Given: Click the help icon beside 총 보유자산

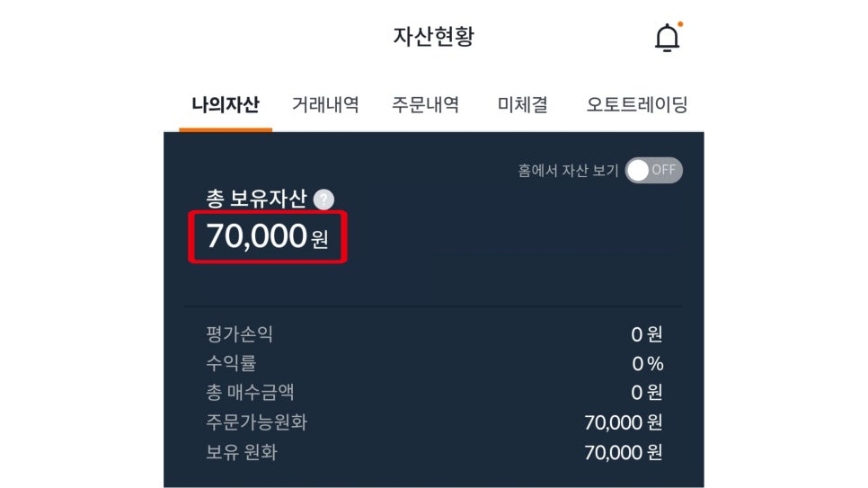Looking at the screenshot, I should point(324,200).
